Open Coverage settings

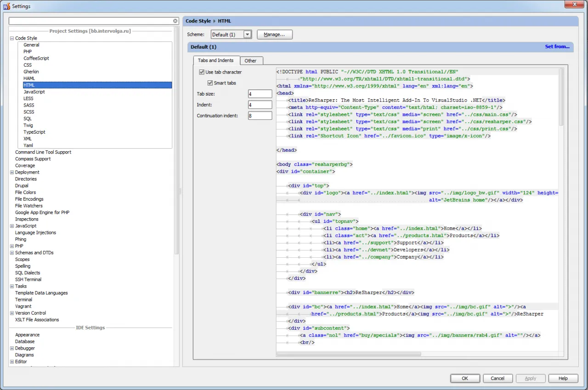[x=25, y=166]
